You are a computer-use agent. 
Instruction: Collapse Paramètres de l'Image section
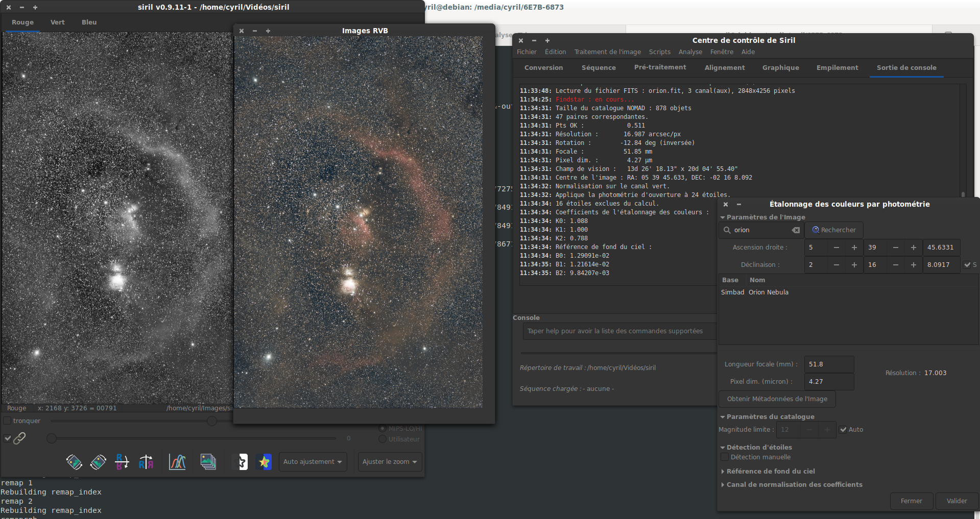point(723,217)
